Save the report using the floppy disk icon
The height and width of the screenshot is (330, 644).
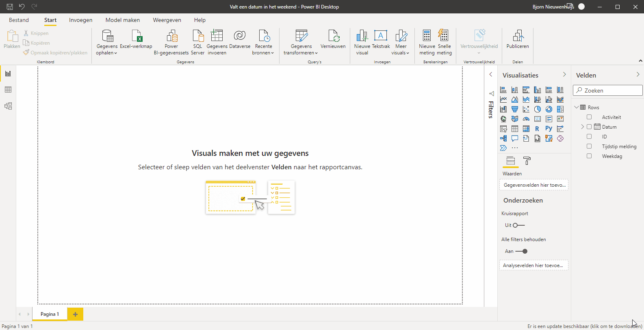(10, 6)
